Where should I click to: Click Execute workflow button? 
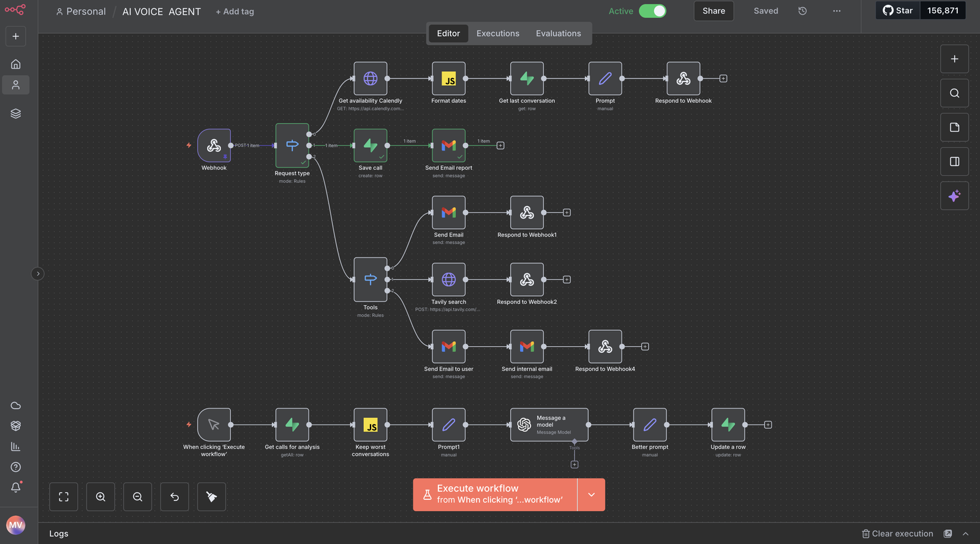pos(495,494)
